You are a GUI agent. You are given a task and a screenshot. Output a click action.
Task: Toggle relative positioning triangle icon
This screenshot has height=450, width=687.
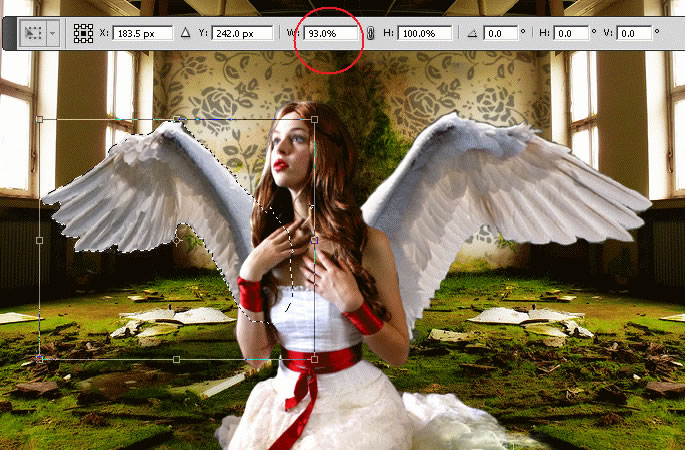186,33
